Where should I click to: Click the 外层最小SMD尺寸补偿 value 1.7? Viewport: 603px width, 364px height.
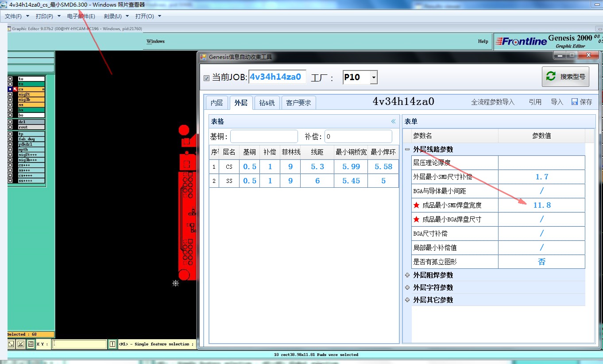541,177
